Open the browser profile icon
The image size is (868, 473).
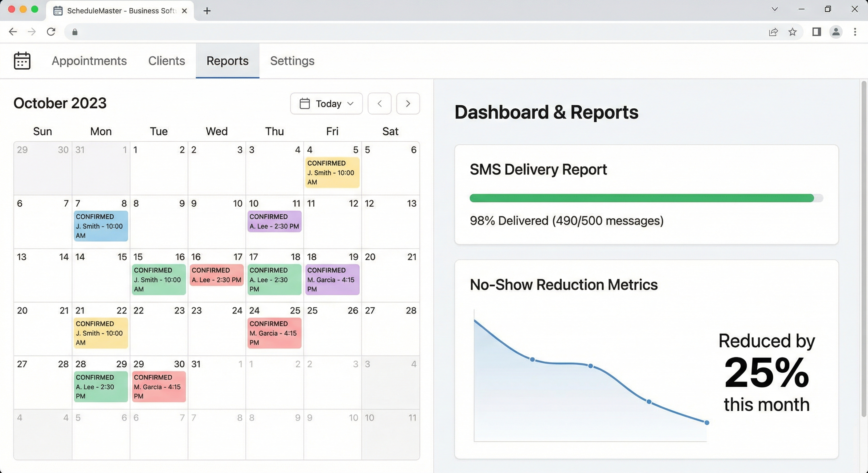(x=836, y=32)
